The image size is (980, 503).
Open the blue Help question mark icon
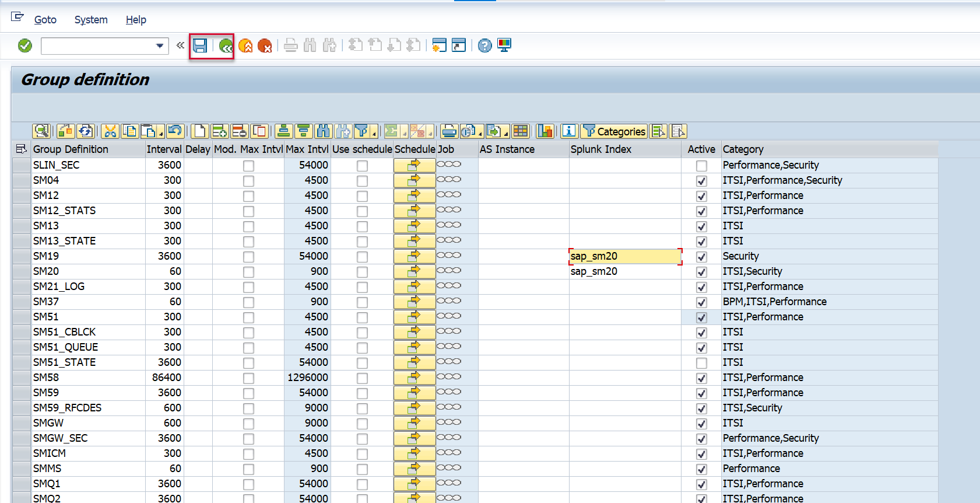click(484, 46)
